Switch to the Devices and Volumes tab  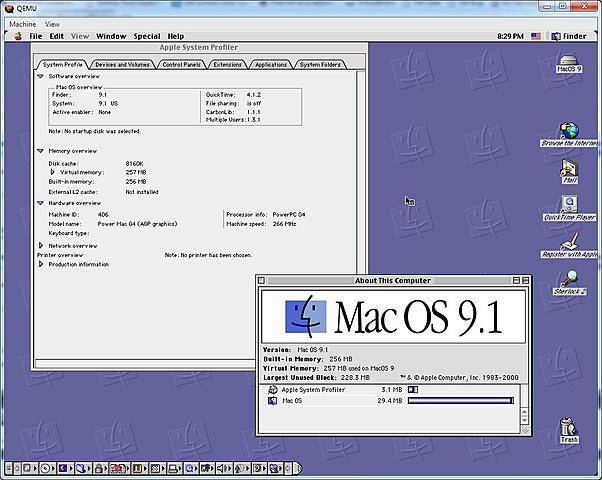[122, 65]
